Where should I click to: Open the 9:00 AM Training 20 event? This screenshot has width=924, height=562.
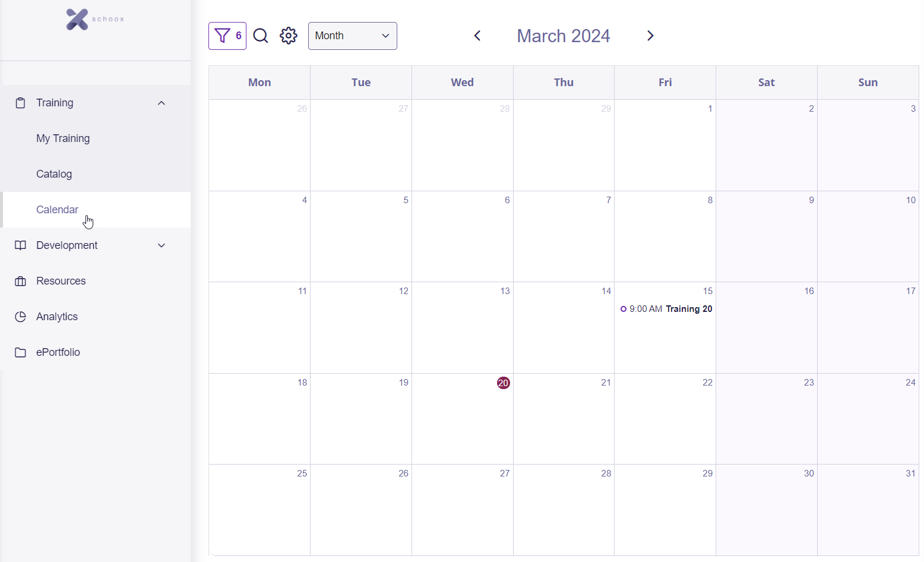point(666,309)
